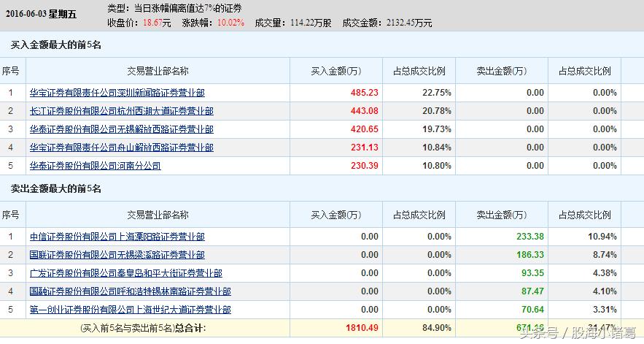The width and height of the screenshot is (644, 344).
Task: Click the percentage 20.78%
Action: [437, 111]
